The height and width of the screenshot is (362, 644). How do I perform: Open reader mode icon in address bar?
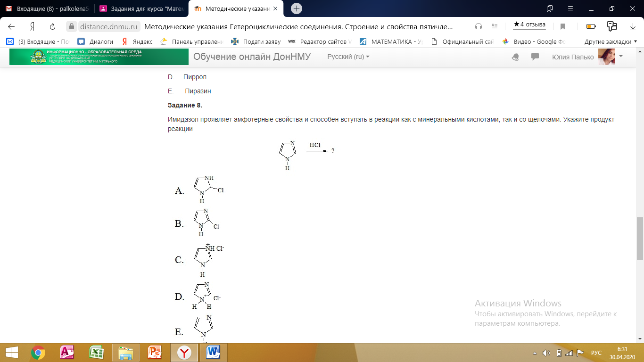[495, 26]
